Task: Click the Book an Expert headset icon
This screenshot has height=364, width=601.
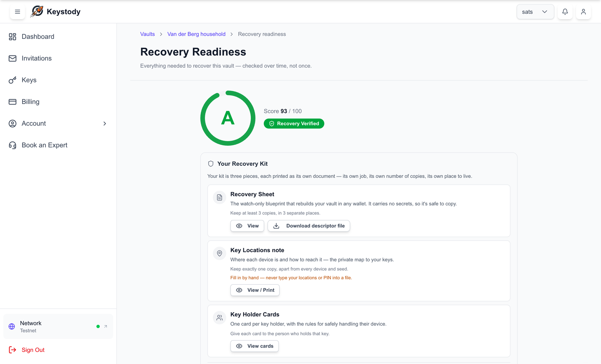Action: pos(13,145)
